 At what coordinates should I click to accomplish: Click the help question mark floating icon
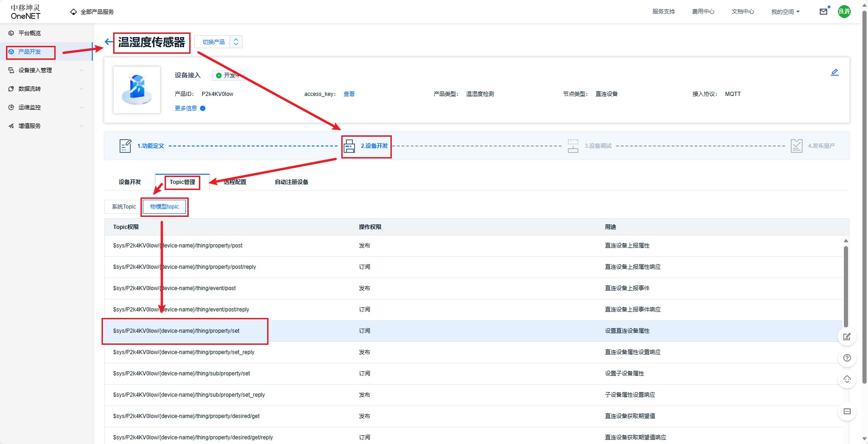[847, 358]
